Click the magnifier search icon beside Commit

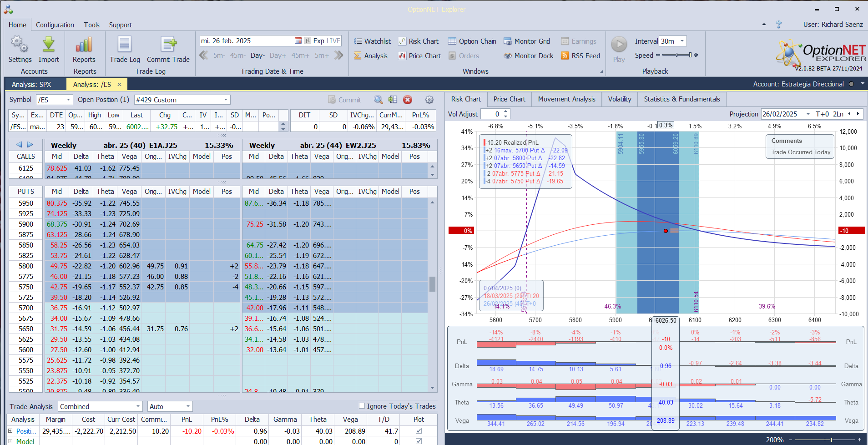(x=378, y=100)
